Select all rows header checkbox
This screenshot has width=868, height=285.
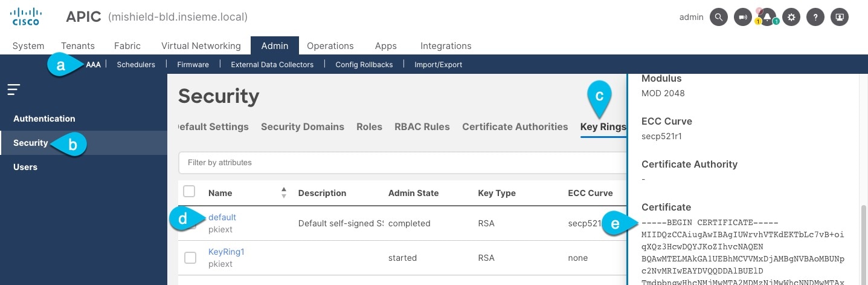[189, 191]
